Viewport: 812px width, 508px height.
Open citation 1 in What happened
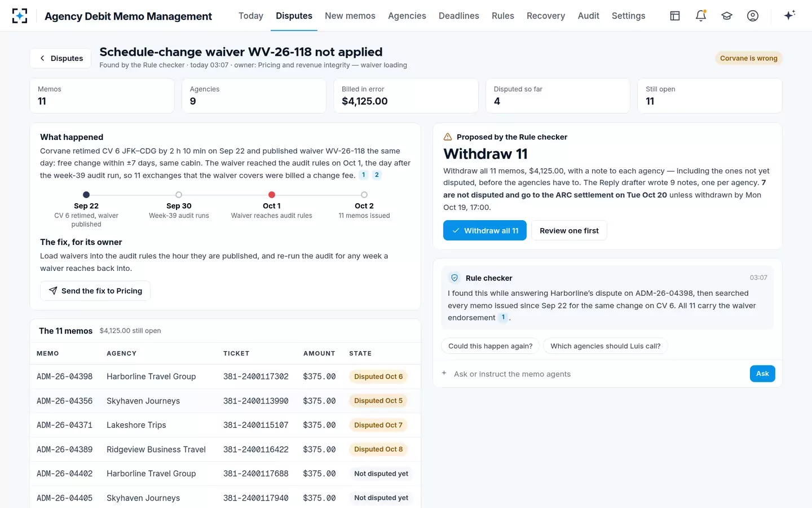364,175
